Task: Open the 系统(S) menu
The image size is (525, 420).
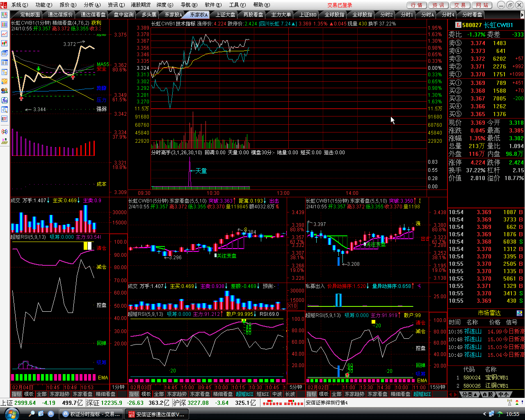Action: (20, 5)
